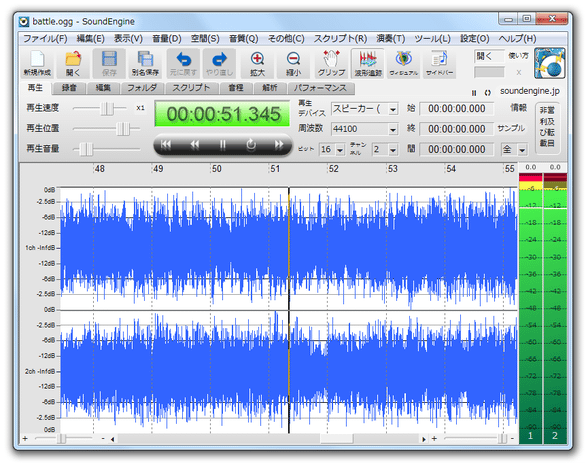
Task: Adjust the 再生速度 speed slider
Action: [107, 108]
